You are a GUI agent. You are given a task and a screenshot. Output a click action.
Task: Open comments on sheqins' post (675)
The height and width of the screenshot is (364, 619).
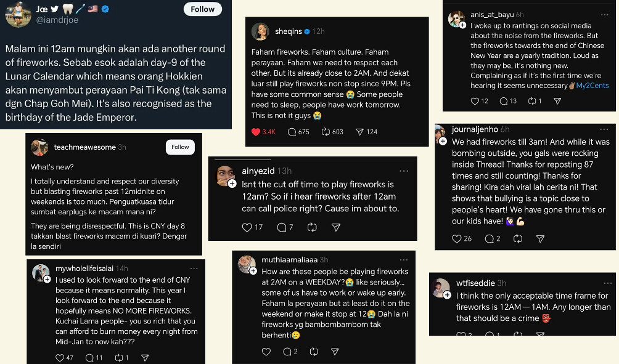(292, 132)
